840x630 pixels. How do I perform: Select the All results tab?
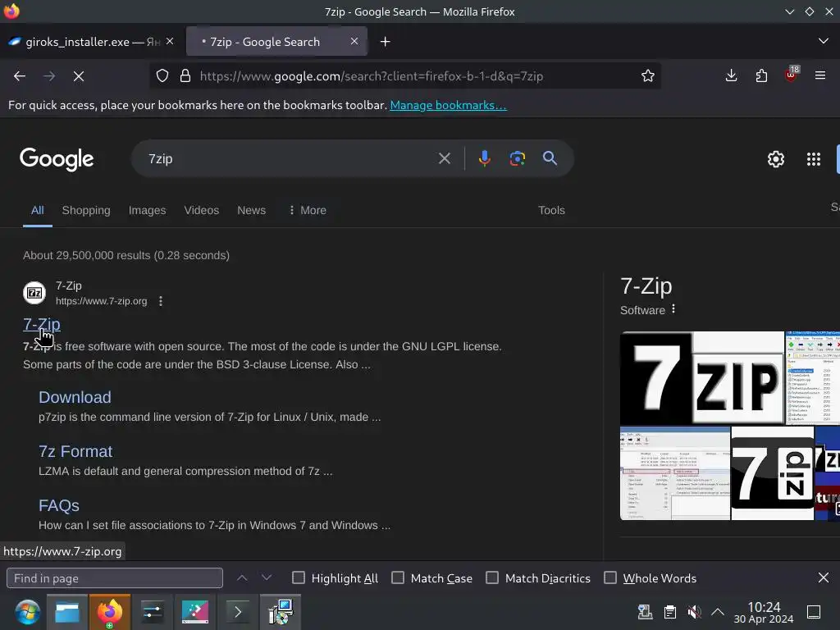pyautogui.click(x=38, y=210)
